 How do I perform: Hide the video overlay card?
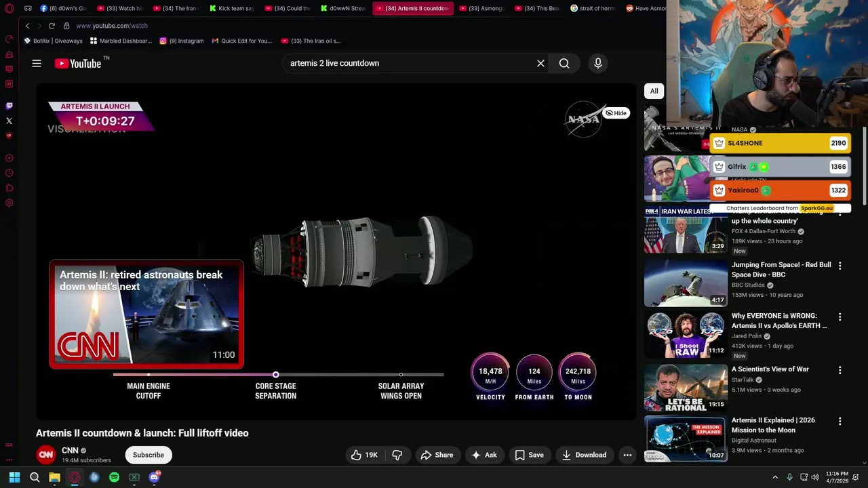[616, 113]
